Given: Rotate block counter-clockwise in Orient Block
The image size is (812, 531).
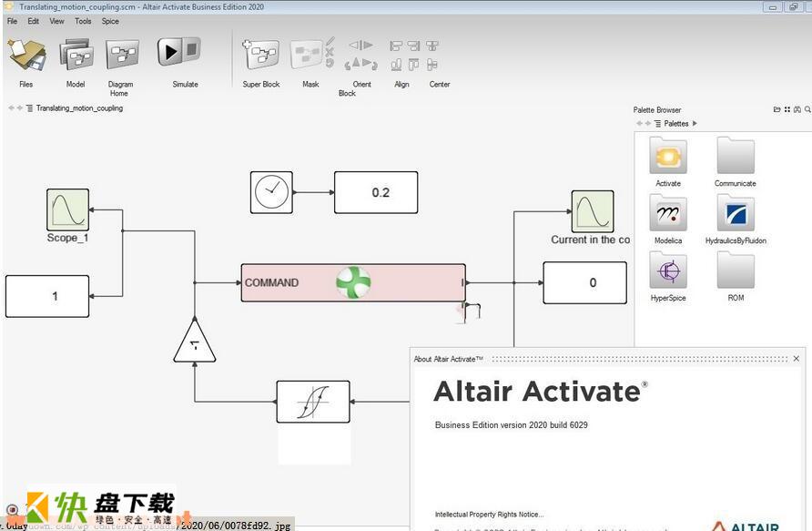Looking at the screenshot, I should coord(352,64).
